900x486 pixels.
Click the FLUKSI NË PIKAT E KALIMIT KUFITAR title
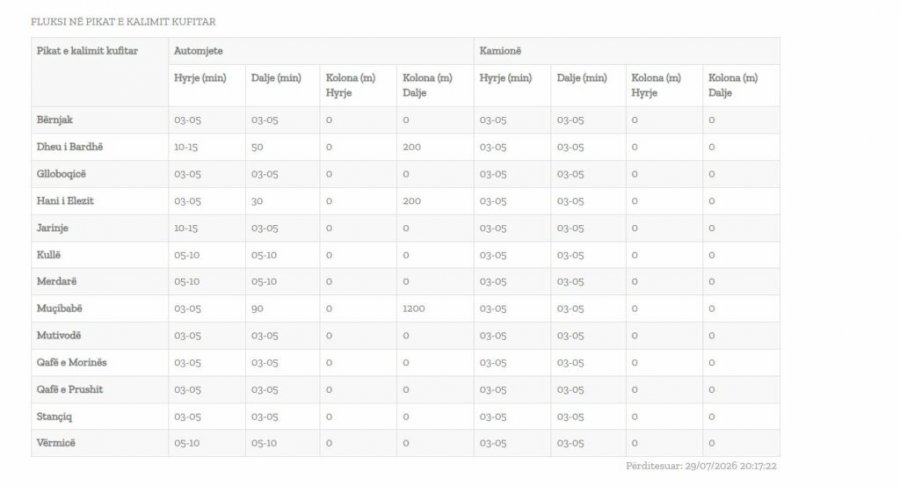123,22
